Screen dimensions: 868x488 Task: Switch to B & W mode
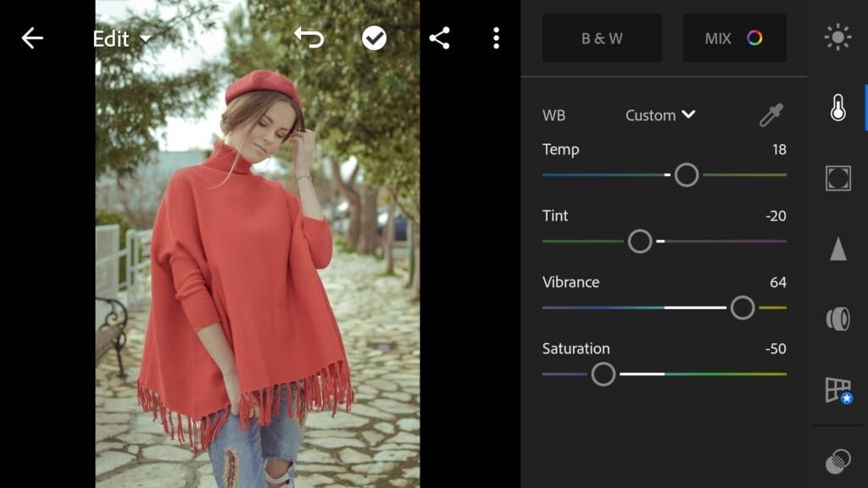click(x=602, y=38)
